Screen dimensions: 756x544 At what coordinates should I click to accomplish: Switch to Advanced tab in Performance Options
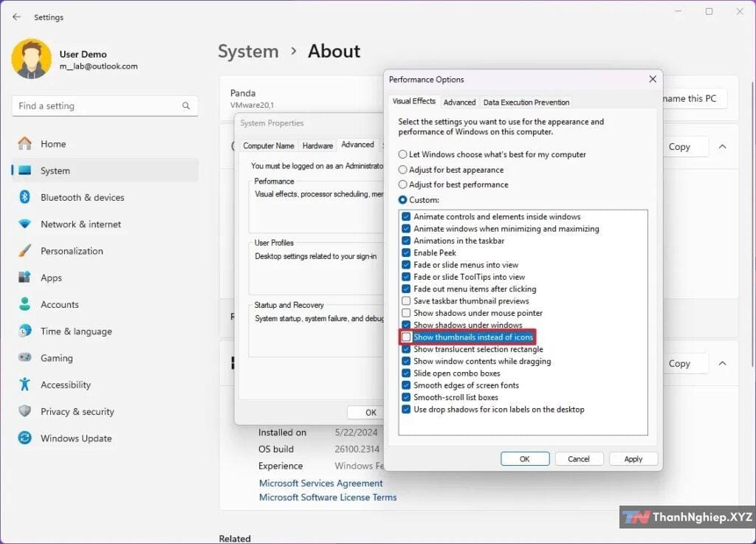[x=459, y=102]
